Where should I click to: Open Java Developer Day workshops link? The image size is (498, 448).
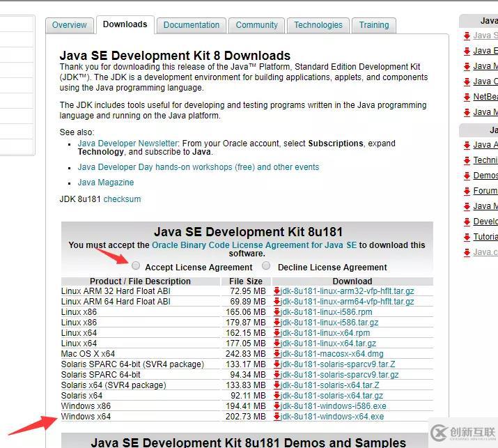pos(199,167)
